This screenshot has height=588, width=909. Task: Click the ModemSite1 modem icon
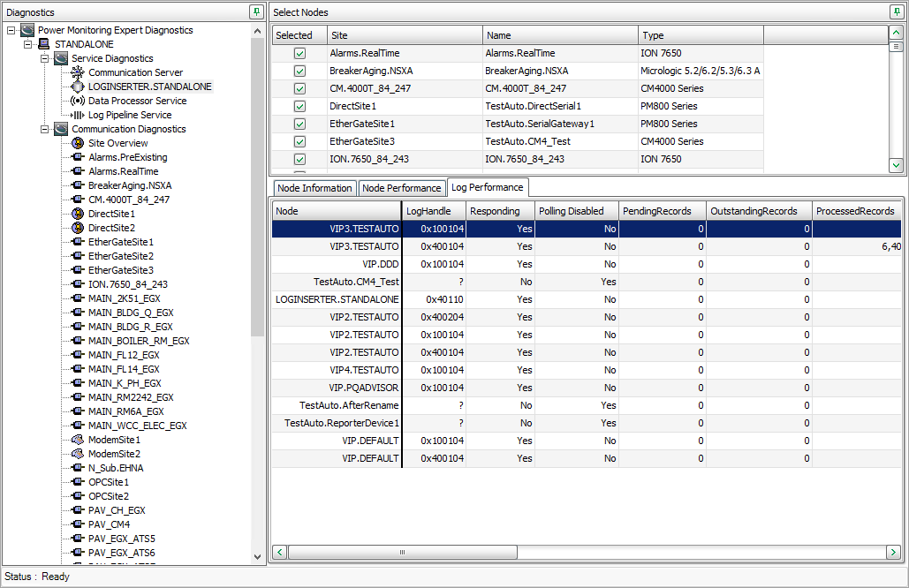click(x=78, y=440)
